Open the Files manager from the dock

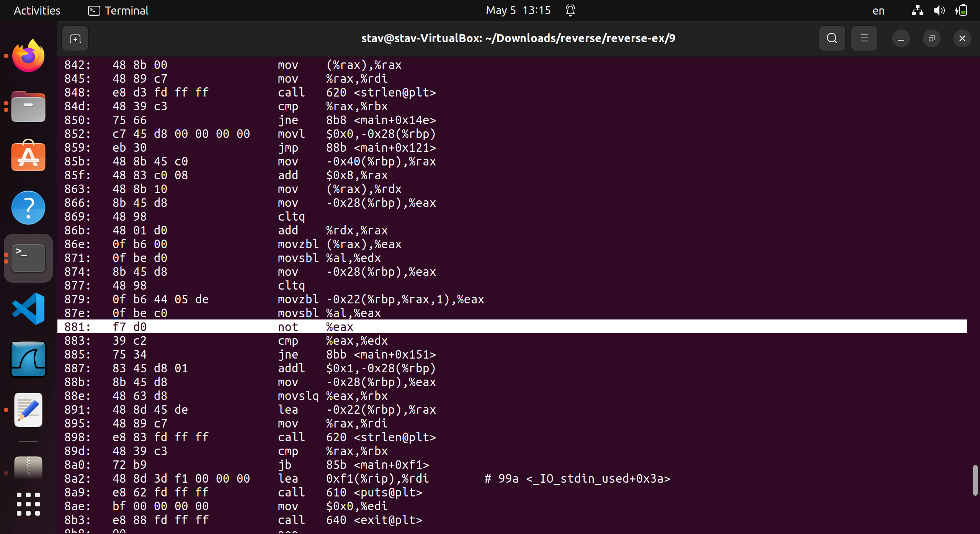pyautogui.click(x=28, y=106)
